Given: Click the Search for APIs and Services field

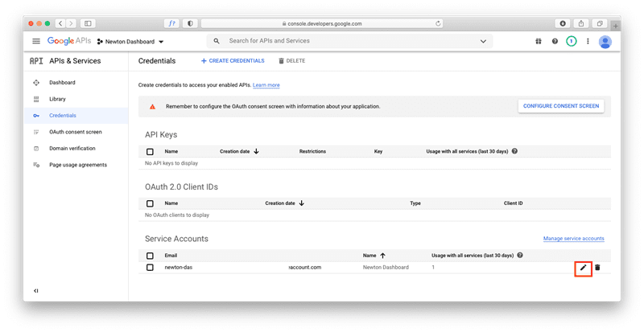Looking at the screenshot, I should [x=351, y=41].
